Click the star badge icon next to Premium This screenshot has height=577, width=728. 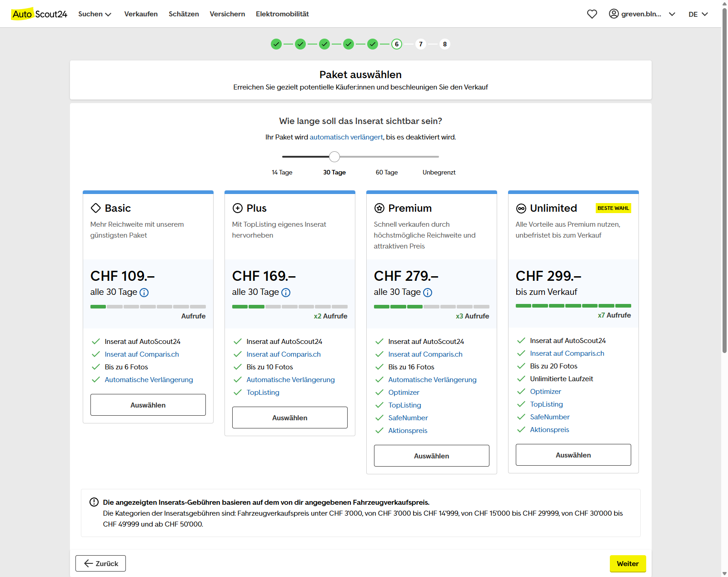click(379, 208)
